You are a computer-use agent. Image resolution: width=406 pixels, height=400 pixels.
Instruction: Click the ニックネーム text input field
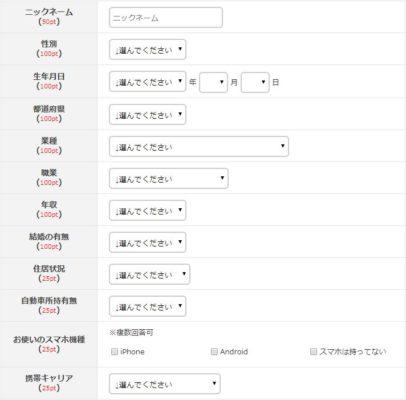click(x=166, y=18)
